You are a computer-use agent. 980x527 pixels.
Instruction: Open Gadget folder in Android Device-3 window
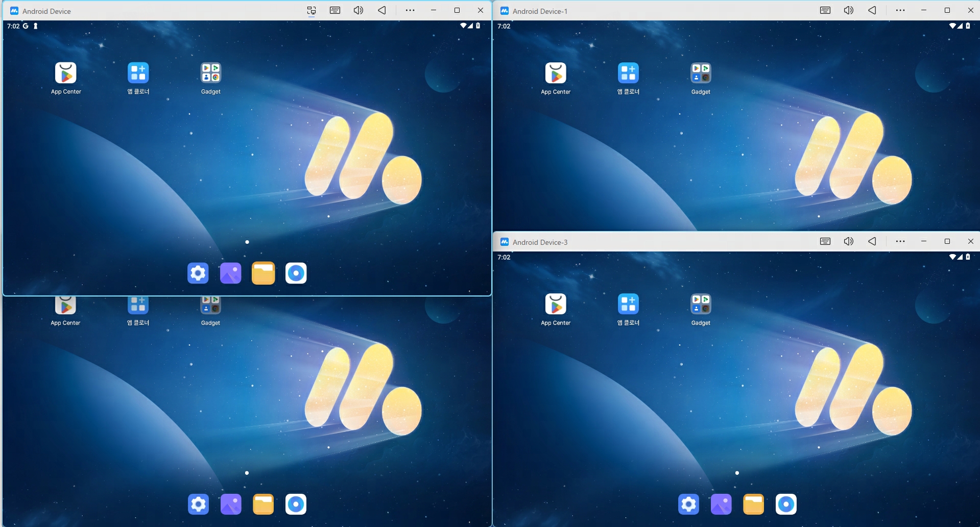[701, 304]
